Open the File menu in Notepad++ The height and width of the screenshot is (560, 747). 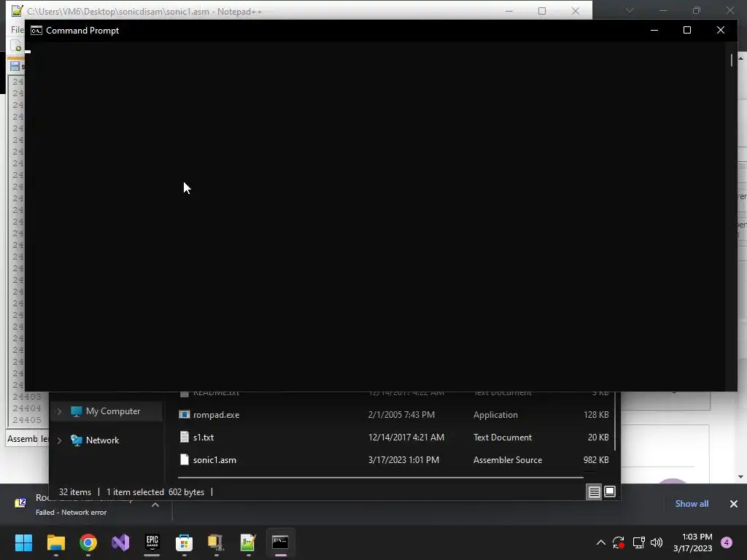(x=18, y=29)
